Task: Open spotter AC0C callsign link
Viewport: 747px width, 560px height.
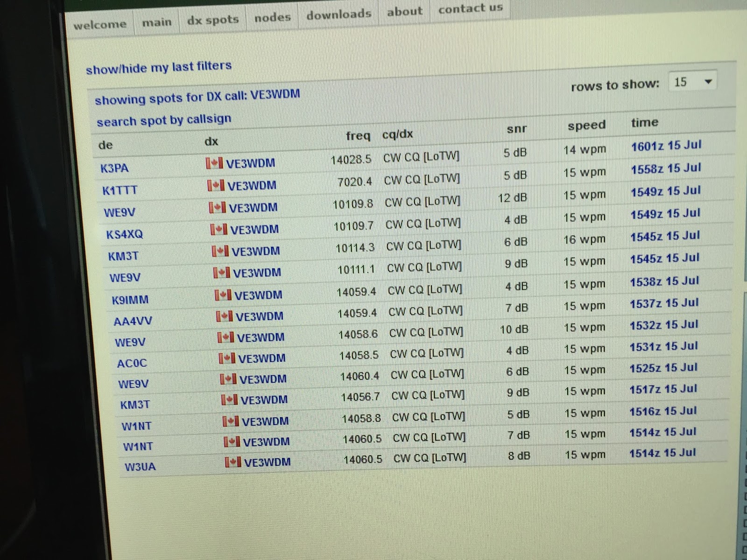Action: pos(132,363)
